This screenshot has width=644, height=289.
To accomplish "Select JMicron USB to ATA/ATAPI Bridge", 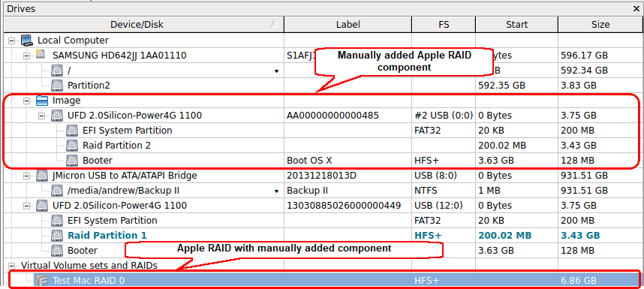I will (125, 176).
